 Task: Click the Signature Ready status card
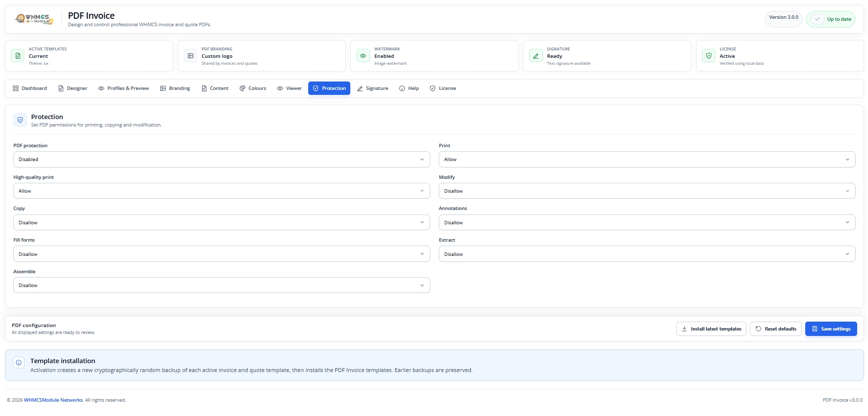pos(607,56)
